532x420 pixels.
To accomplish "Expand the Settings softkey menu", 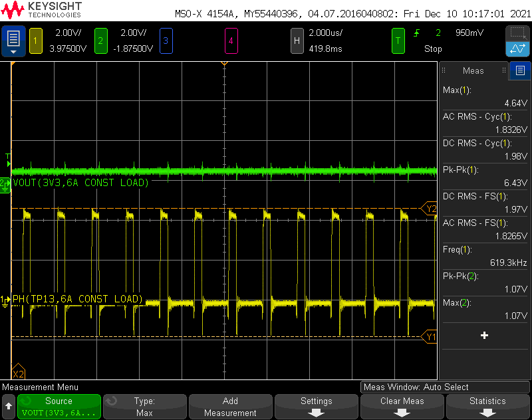I will pyautogui.click(x=317, y=407).
